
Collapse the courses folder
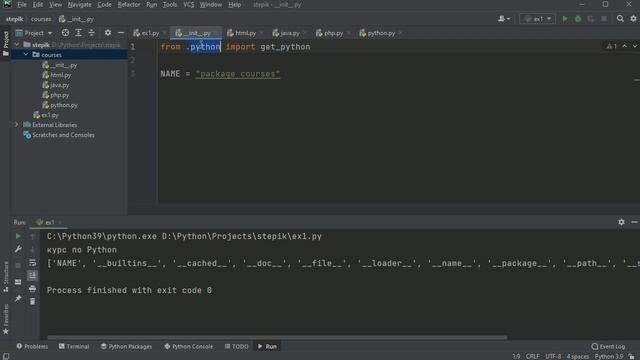click(x=26, y=55)
